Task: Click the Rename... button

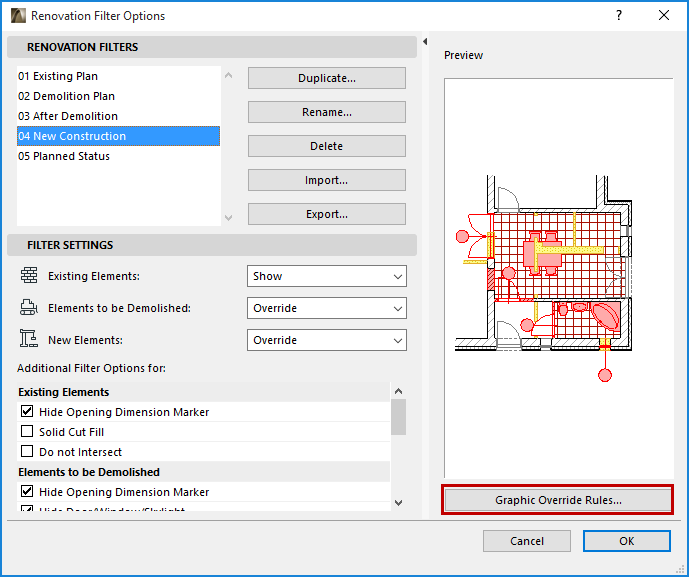Action: tap(326, 112)
